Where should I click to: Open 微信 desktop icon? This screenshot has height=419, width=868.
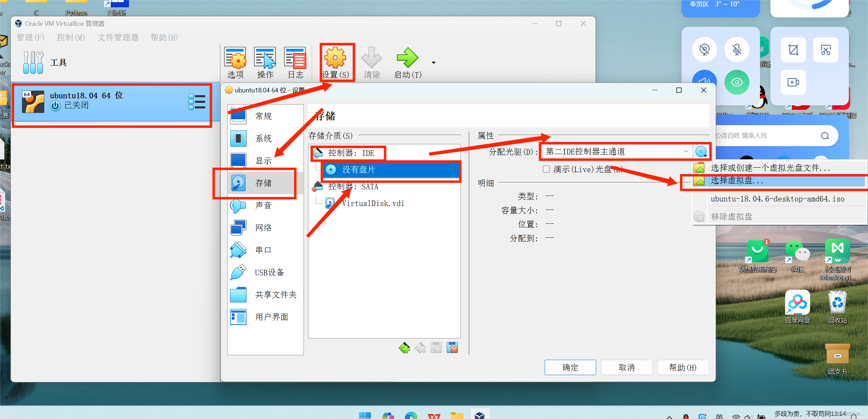(x=798, y=256)
